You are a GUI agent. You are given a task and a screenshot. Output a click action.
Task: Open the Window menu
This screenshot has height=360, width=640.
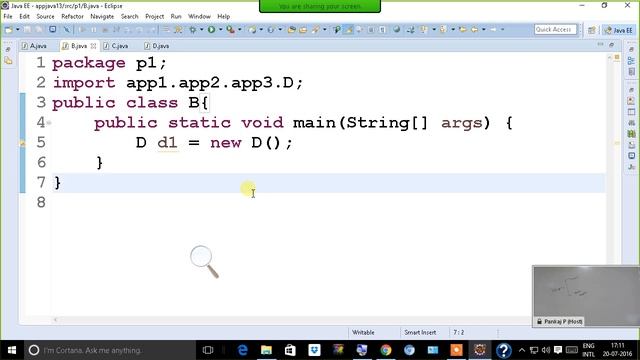[x=199, y=16]
